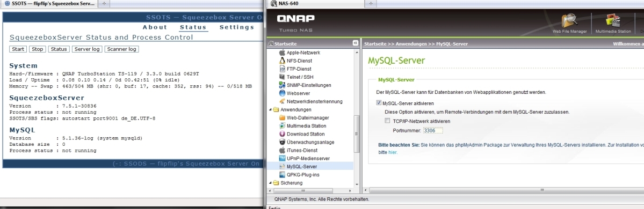644x209 pixels.
Task: Select NFS-Dienst in the tree
Action: coord(299,61)
